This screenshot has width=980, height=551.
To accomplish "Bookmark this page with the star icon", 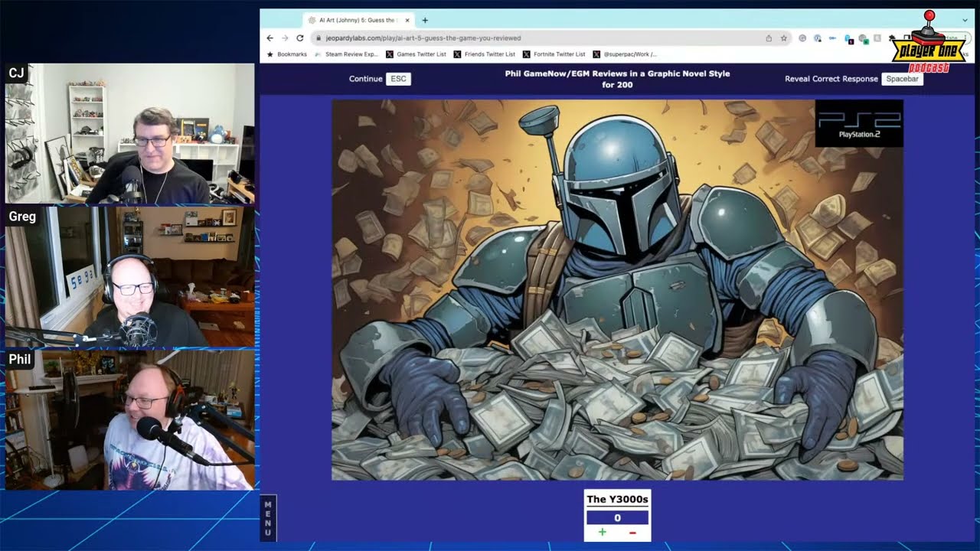I will (x=784, y=37).
